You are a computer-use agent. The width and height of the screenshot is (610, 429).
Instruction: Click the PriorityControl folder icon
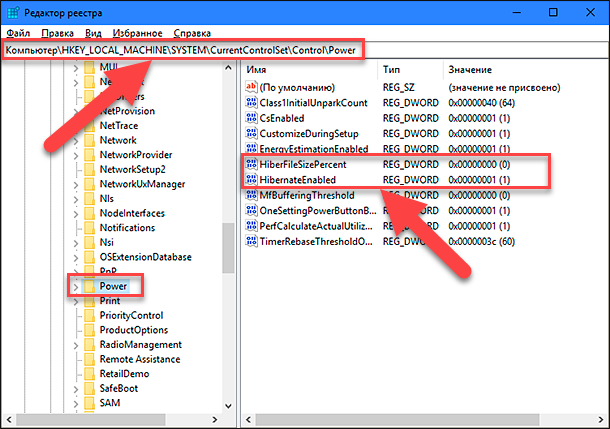click(x=89, y=315)
